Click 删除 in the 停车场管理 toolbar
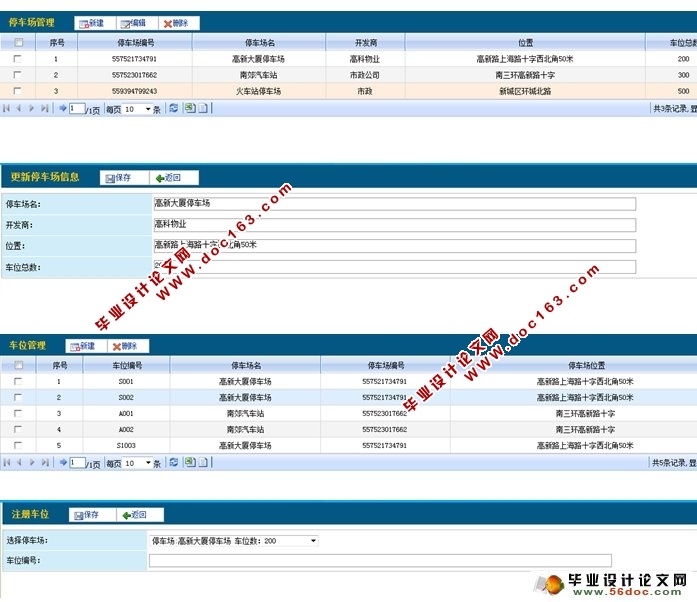697x602 pixels. coord(179,23)
